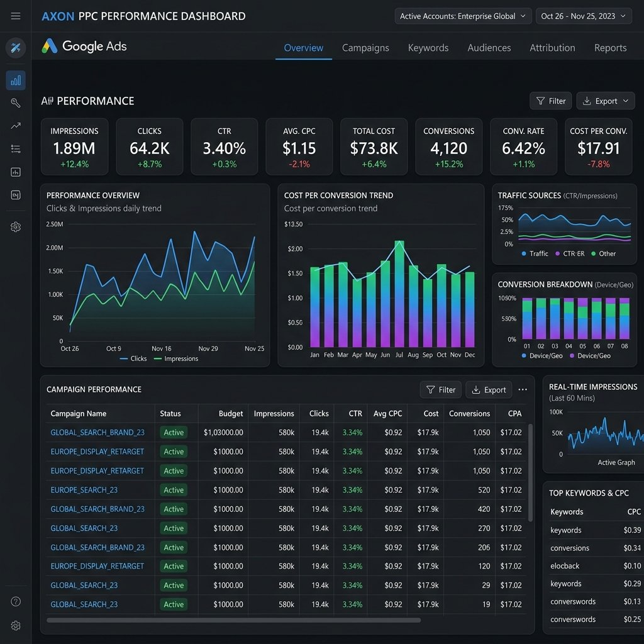Click Export button in Campaign Performance

488,389
